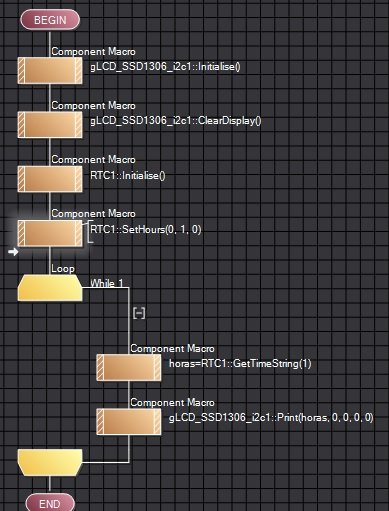Click the white arrow execution marker
Screen dimensions: 389x511
pos(13,252)
